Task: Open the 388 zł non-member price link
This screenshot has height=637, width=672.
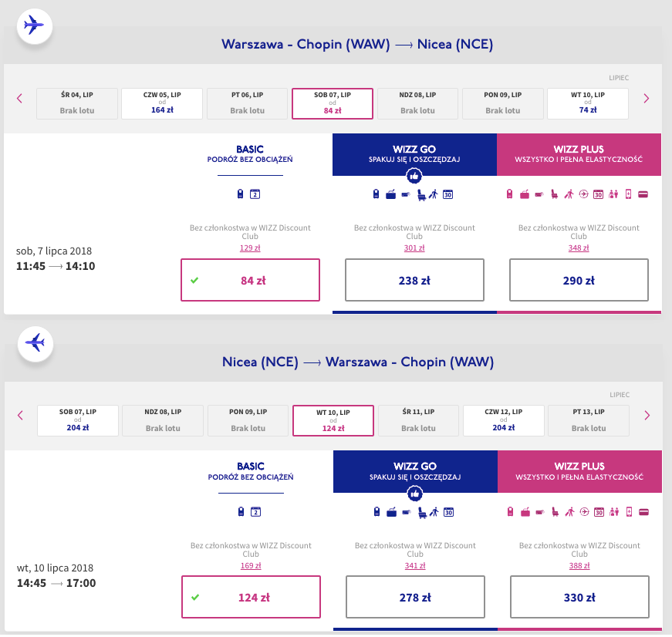Action: coord(579,565)
